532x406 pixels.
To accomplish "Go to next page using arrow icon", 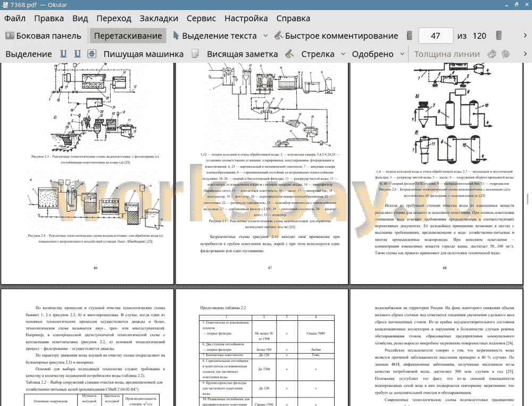I will tap(499, 35).
